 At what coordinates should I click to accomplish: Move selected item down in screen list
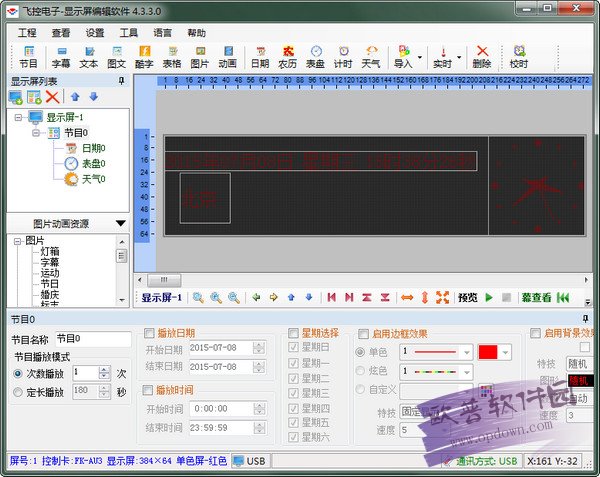[94, 97]
